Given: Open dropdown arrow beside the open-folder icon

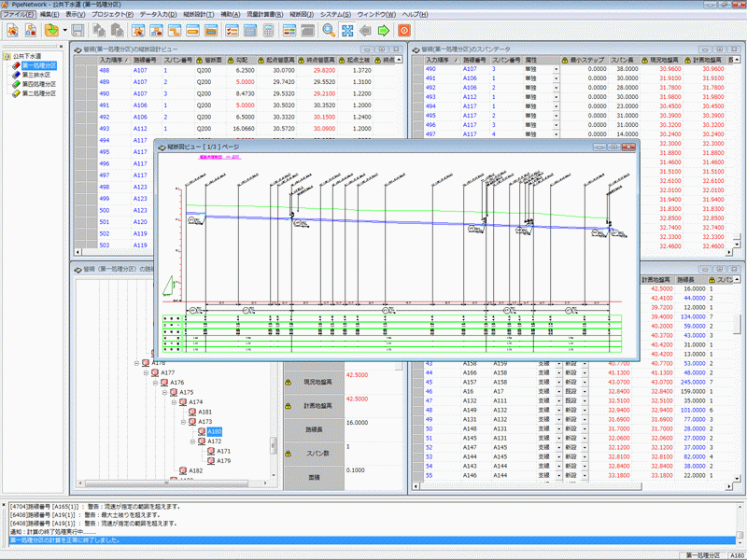Looking at the screenshot, I should point(65,31).
